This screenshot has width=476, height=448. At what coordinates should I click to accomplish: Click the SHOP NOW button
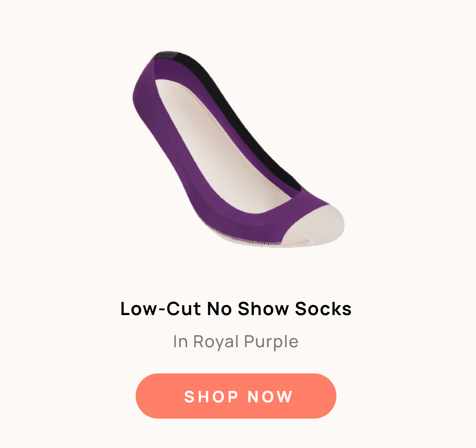(236, 396)
